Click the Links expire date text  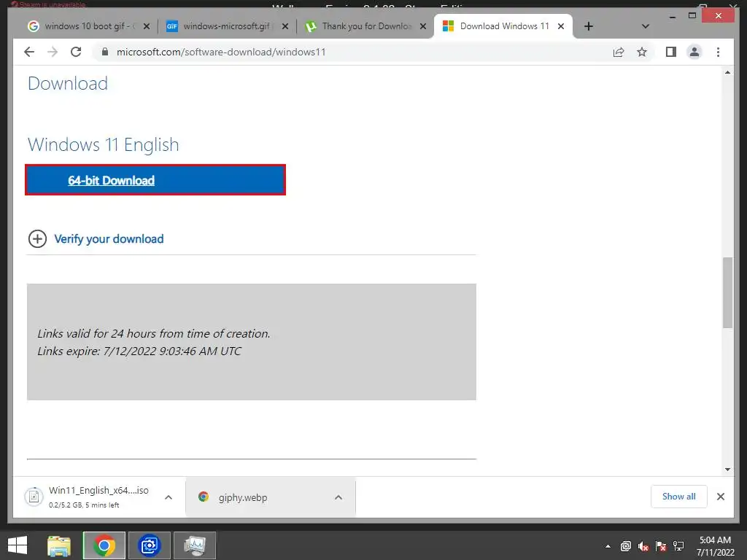139,351
